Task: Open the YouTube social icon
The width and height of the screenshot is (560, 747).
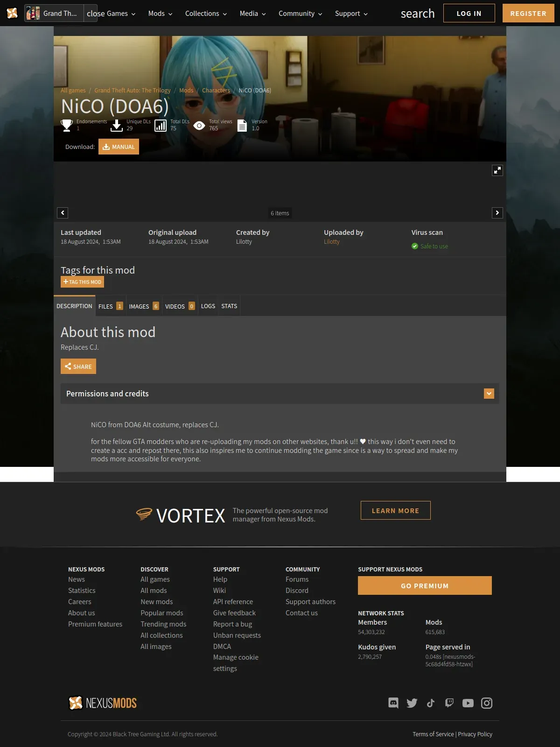Action: pyautogui.click(x=468, y=703)
